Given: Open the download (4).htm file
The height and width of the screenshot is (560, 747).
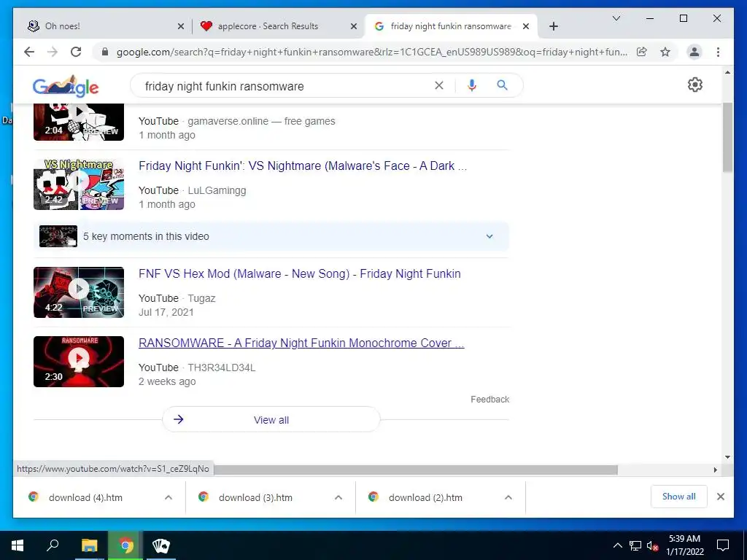Looking at the screenshot, I should pyautogui.click(x=86, y=497).
